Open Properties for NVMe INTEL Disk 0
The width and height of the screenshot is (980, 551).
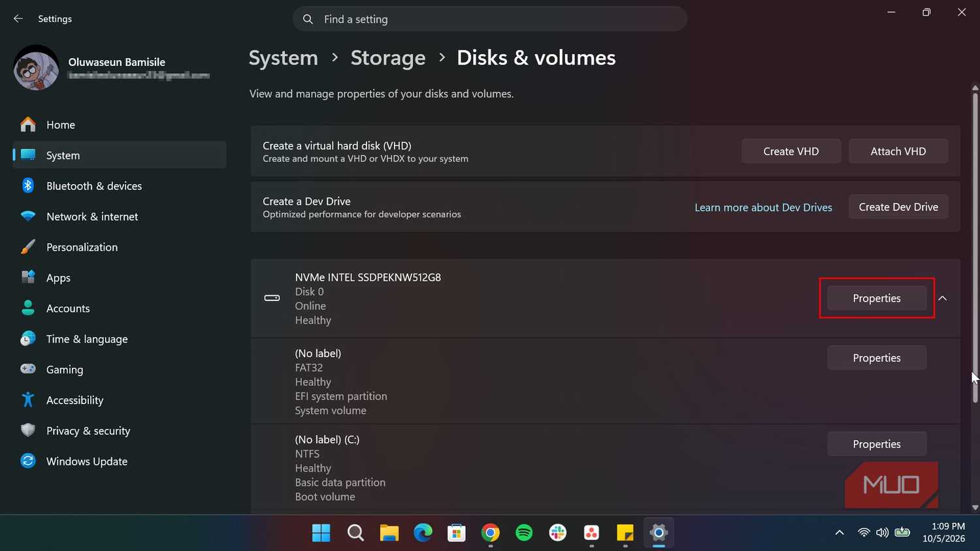[877, 298]
